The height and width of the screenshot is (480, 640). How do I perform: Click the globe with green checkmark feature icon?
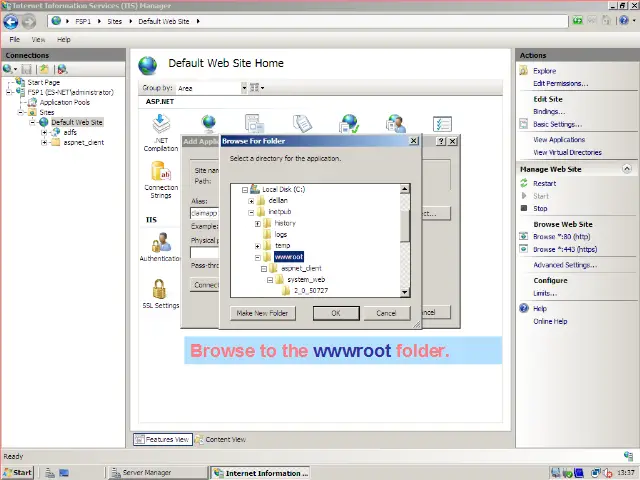coord(349,124)
